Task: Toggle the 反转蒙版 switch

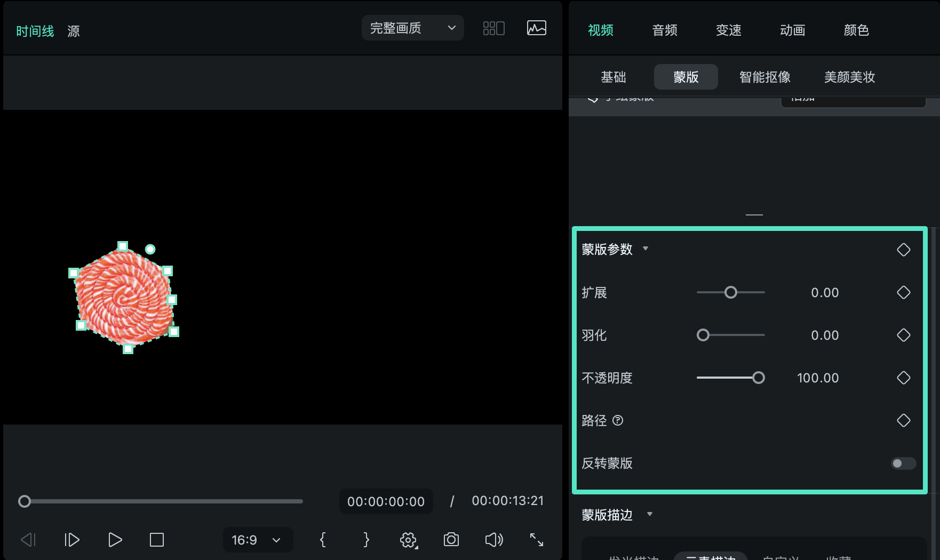Action: point(903,463)
